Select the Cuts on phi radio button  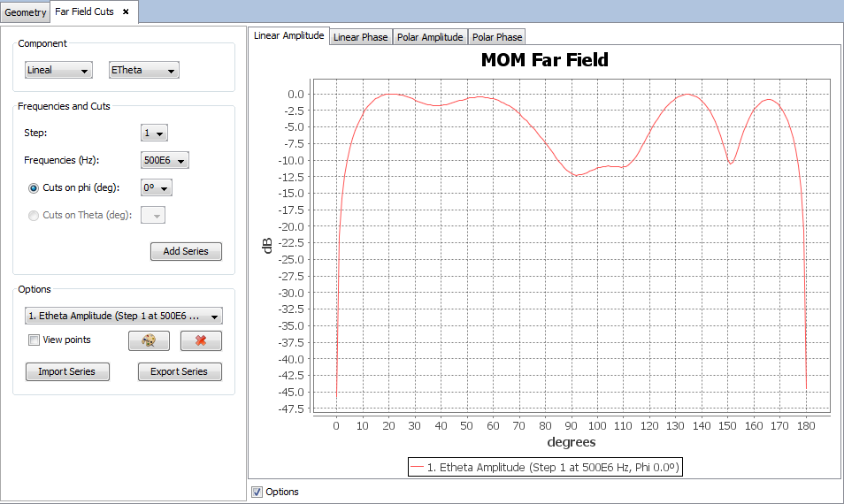[x=35, y=188]
